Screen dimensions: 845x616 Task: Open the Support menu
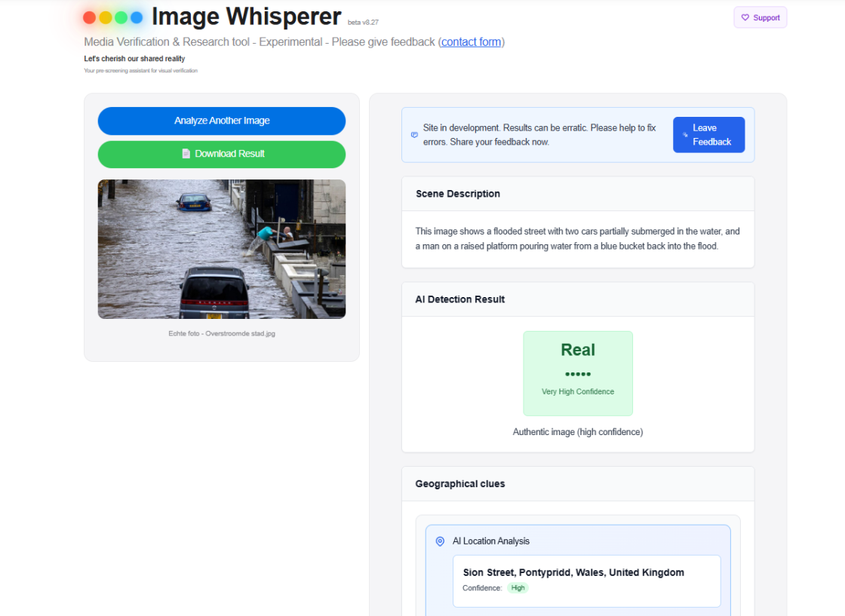(x=760, y=17)
